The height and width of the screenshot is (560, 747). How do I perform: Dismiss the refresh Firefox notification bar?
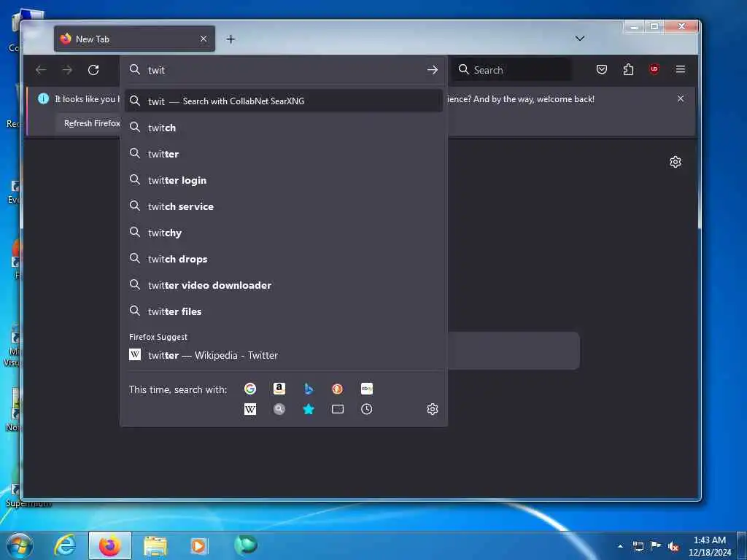pos(681,98)
